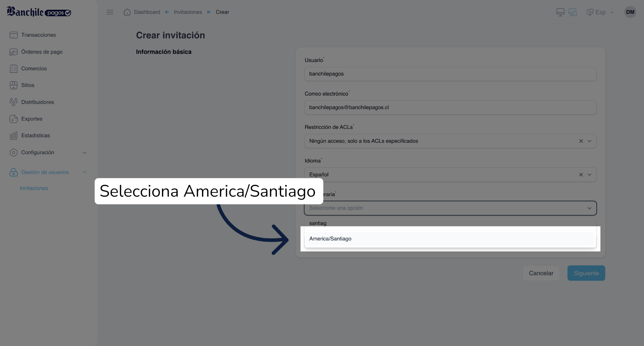The image size is (644, 346).
Task: Click the Gestión de usuarios lock icon
Action: click(x=13, y=172)
